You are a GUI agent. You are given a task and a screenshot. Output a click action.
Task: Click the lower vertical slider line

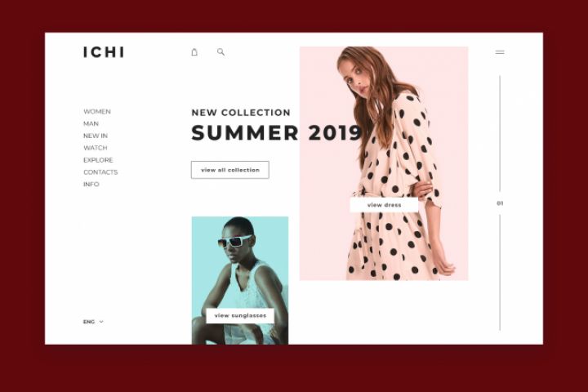[500, 273]
